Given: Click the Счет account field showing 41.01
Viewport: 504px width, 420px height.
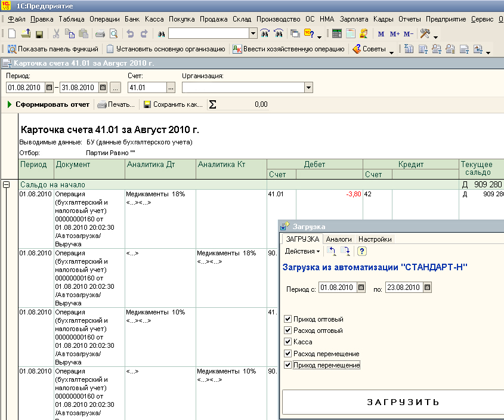Looking at the screenshot, I should pyautogui.click(x=147, y=88).
